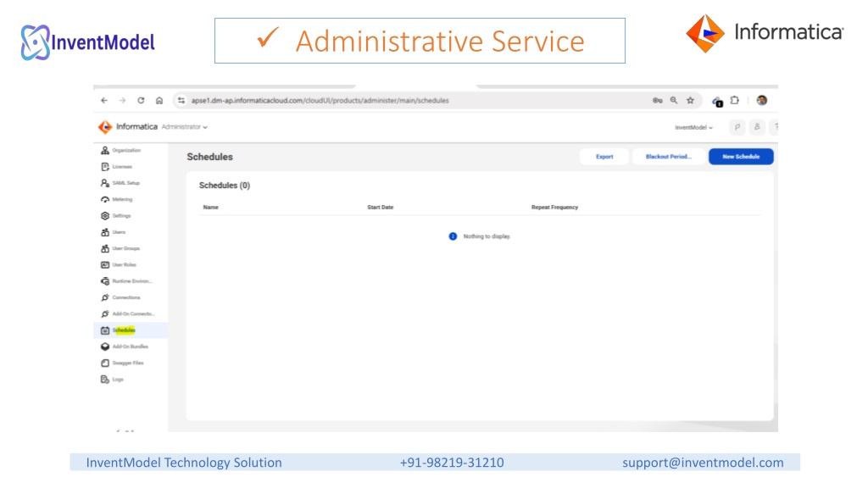Screen dimensions: 868x488
Task: Sort by the Repeat Frequency column header
Action: click(x=554, y=208)
